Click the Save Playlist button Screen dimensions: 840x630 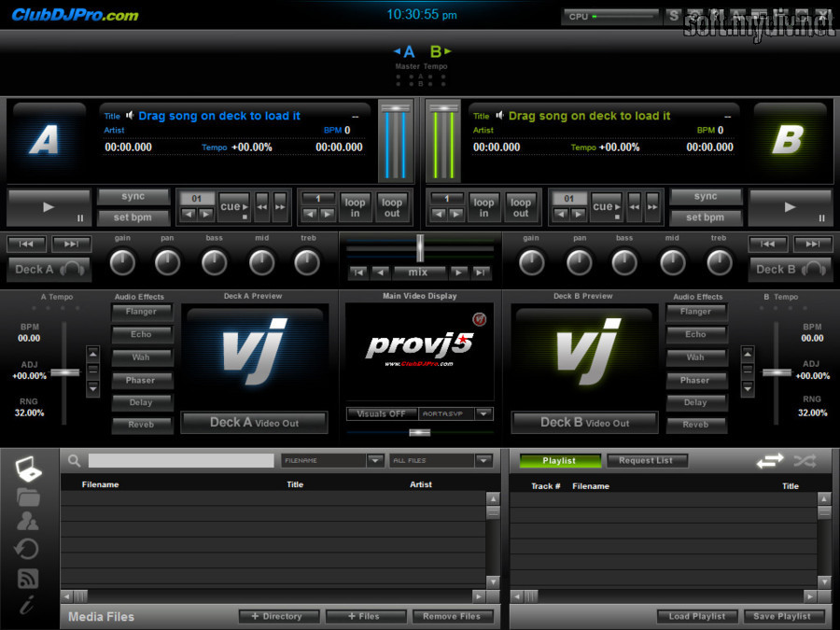[x=782, y=617]
